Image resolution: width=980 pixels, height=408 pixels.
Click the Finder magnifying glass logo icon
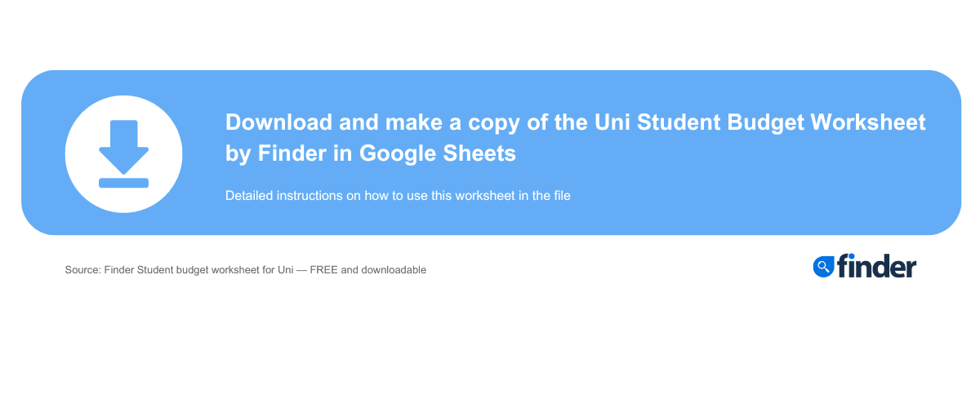(822, 266)
